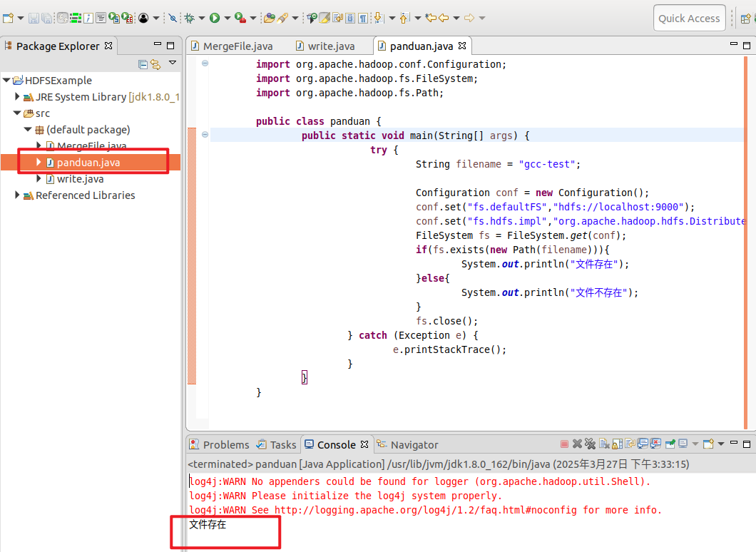Collapse the main method fold marker

(x=205, y=135)
